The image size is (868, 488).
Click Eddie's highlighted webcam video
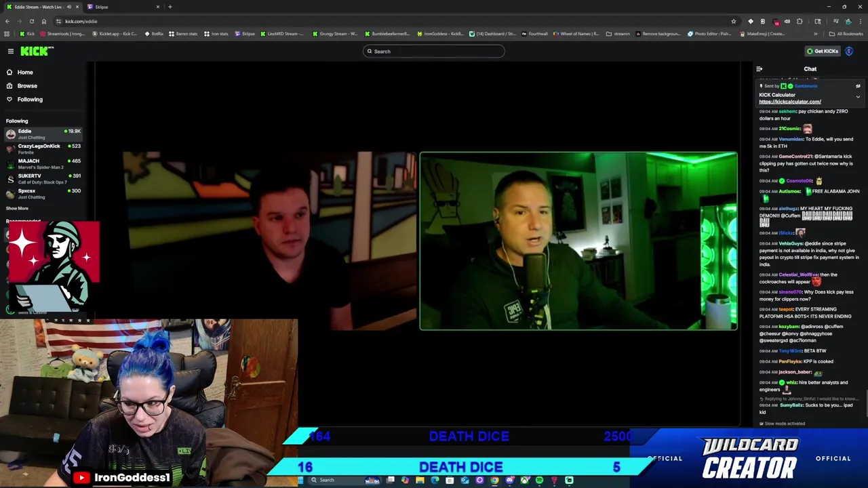[x=578, y=241]
